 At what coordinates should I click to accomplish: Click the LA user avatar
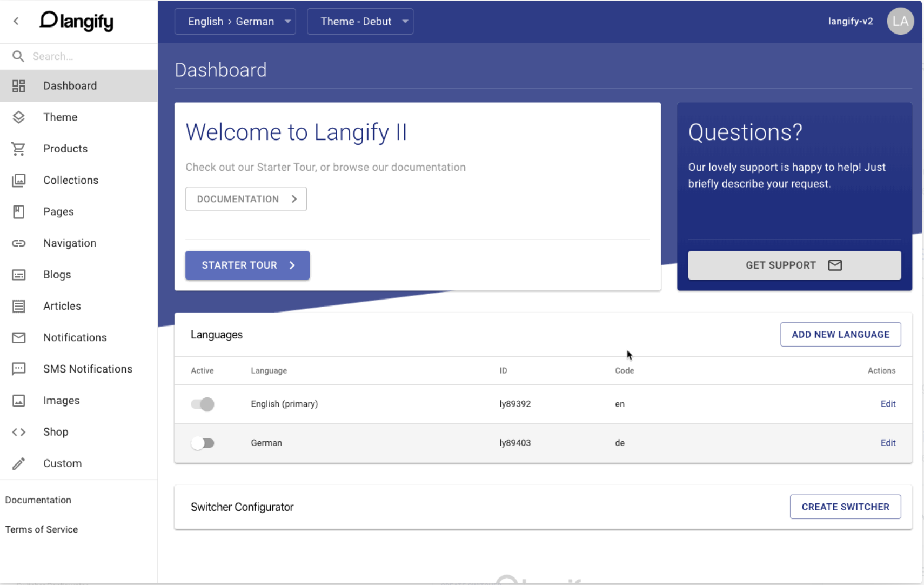click(x=900, y=21)
